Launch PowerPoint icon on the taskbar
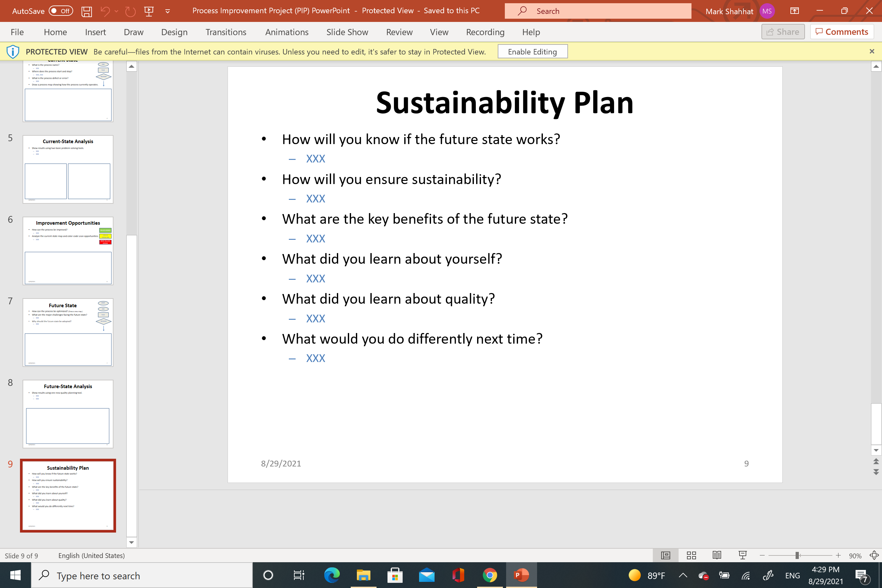Image resolution: width=882 pixels, height=588 pixels. tap(521, 575)
